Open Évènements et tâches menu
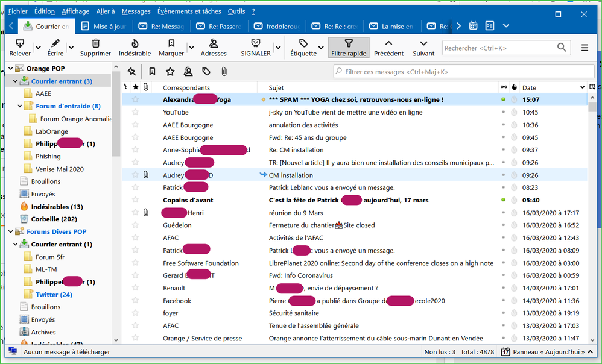 (x=189, y=11)
